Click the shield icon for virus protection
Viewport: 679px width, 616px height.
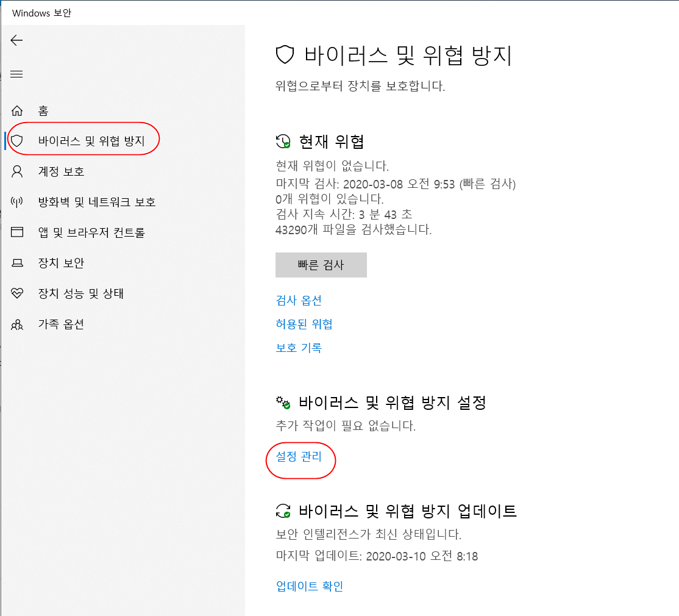click(17, 141)
